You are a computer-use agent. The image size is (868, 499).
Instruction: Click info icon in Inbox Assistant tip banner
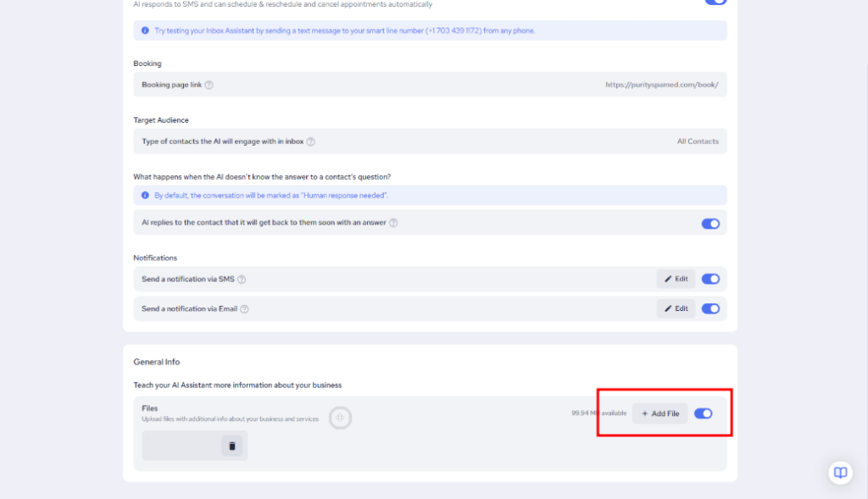[x=145, y=30]
